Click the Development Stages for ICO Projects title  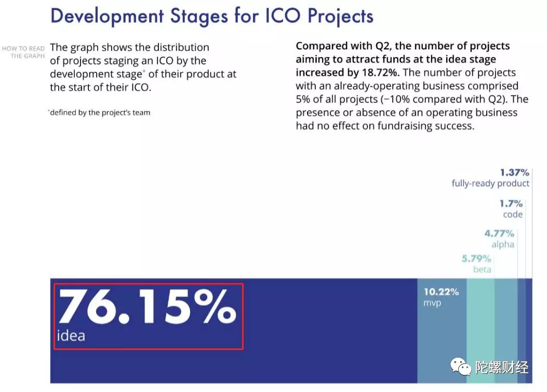(x=212, y=16)
